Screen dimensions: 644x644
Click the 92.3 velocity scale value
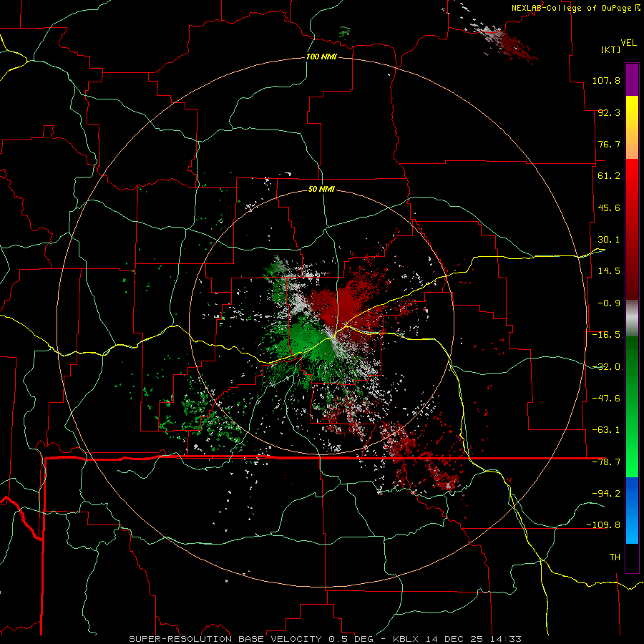609,112
